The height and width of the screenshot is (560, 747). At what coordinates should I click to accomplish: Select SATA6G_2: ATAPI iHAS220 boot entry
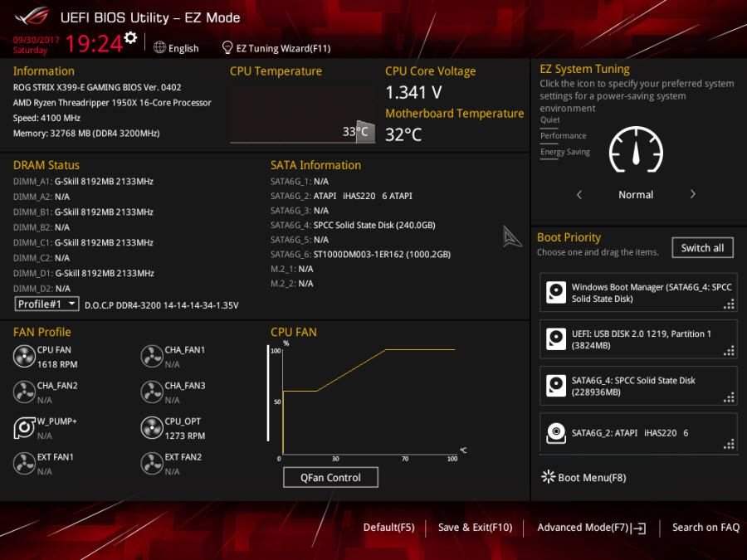pyautogui.click(x=638, y=432)
